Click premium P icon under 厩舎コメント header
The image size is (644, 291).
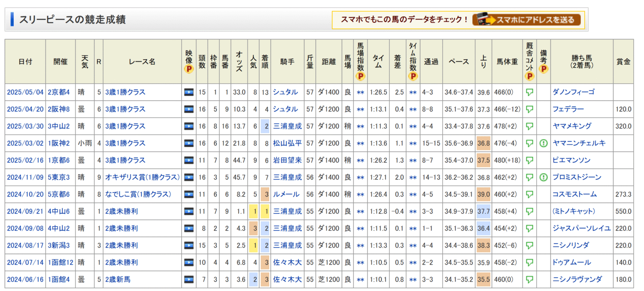(x=530, y=76)
